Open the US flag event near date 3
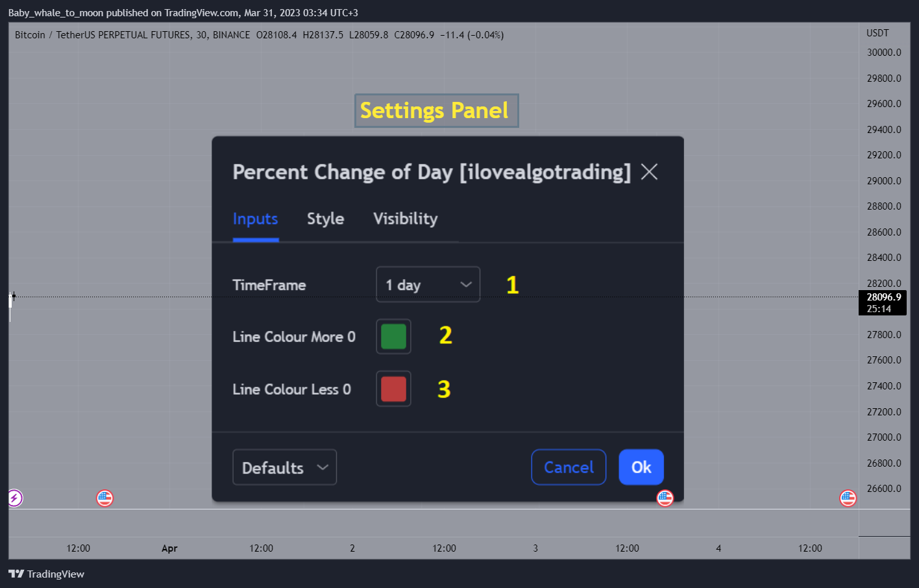Screen dimensions: 919x588 coord(665,498)
